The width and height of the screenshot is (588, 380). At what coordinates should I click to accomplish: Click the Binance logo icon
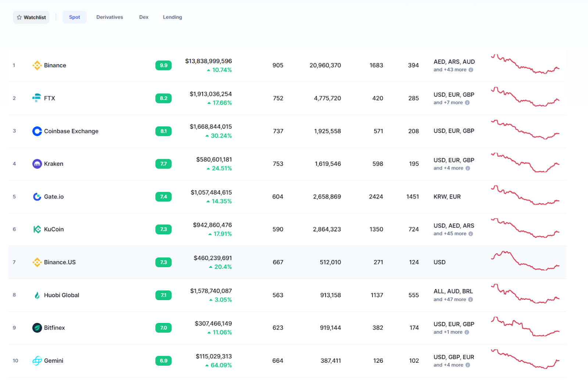click(x=37, y=65)
